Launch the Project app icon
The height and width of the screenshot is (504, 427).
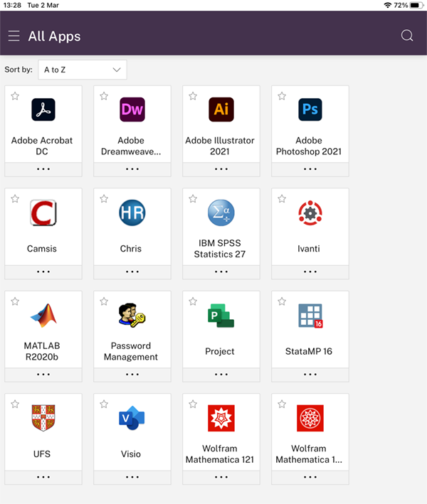(x=221, y=316)
